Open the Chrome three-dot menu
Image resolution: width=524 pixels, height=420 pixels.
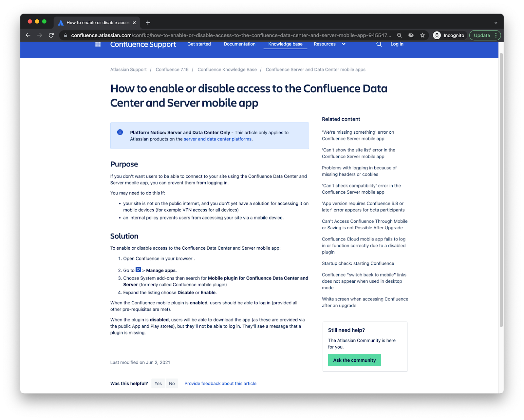[x=496, y=35]
